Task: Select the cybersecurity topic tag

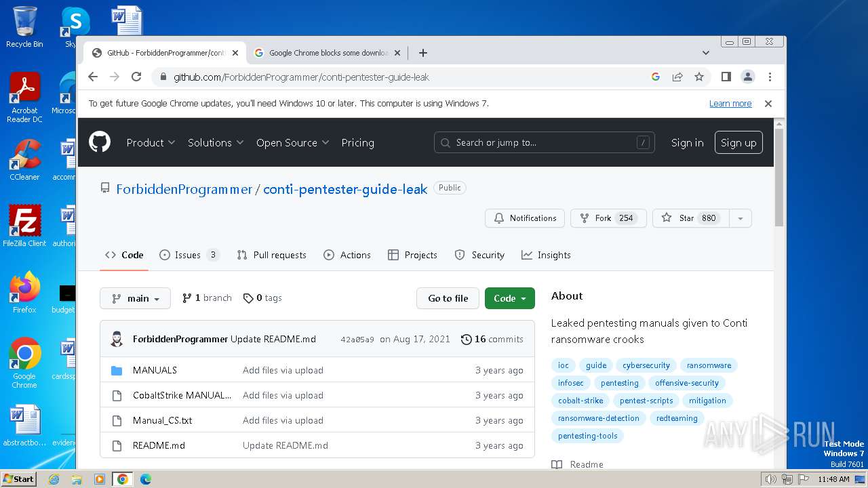Action: click(x=646, y=365)
